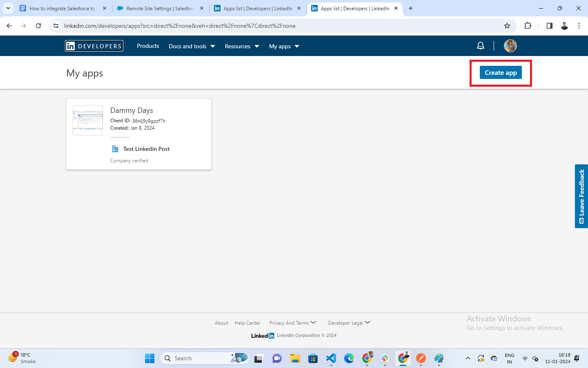
Task: Toggle the Chrome side panel
Action: click(x=549, y=26)
